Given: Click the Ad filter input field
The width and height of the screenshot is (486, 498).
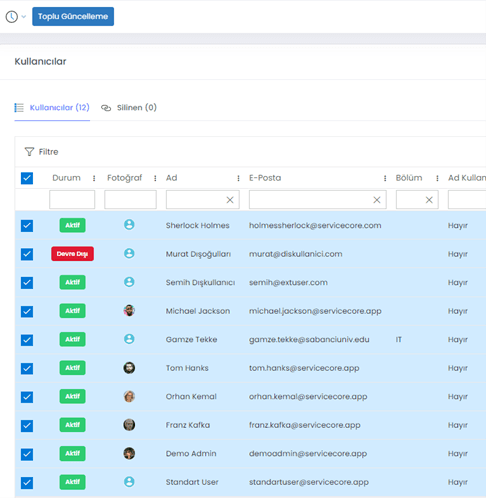Looking at the screenshot, I should [x=203, y=200].
